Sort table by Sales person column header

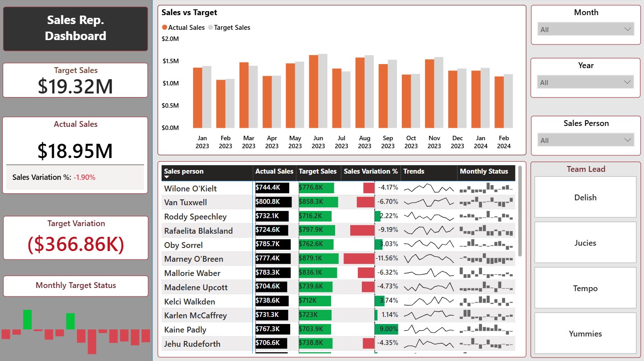pos(184,171)
